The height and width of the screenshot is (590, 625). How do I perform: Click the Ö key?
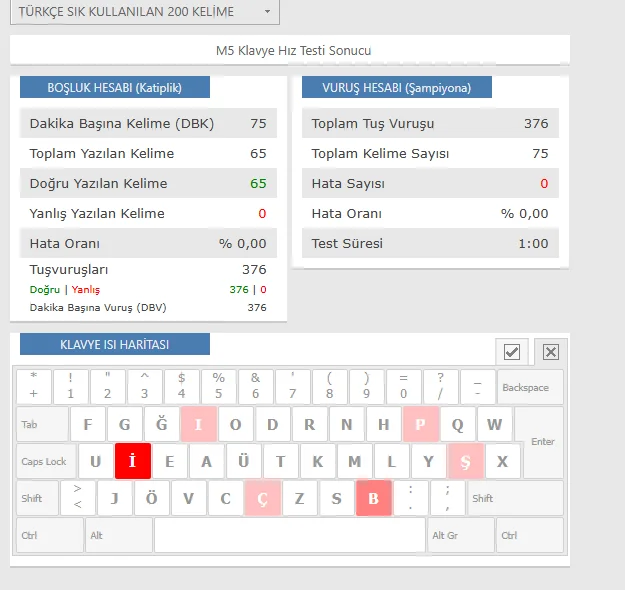tap(151, 498)
